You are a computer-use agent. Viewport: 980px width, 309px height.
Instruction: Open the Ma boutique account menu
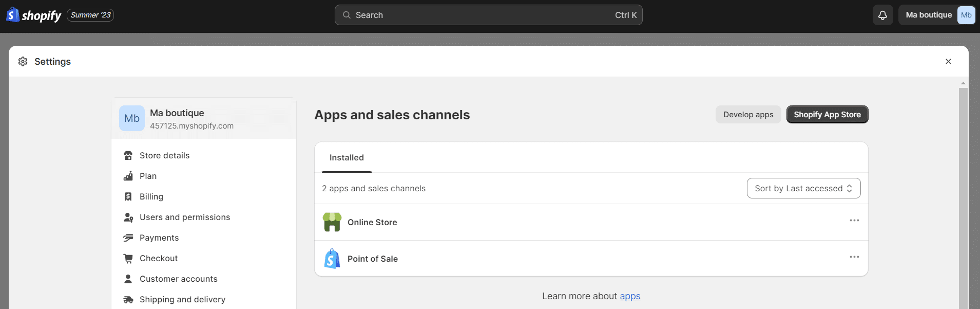937,15
